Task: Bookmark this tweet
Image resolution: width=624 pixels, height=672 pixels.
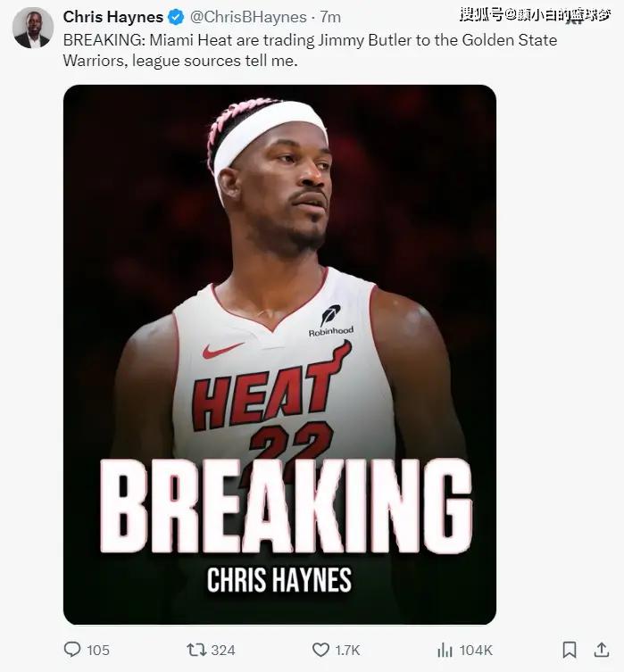Action: tap(570, 650)
